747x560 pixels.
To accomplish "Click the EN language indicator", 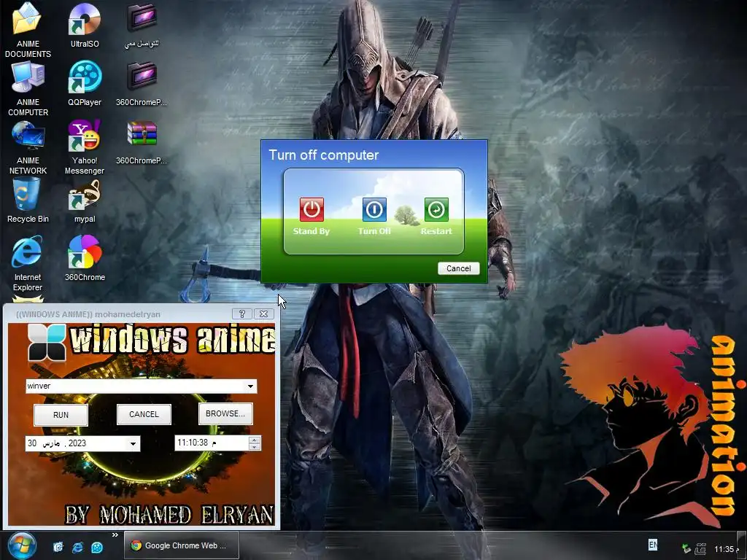I will click(653, 545).
